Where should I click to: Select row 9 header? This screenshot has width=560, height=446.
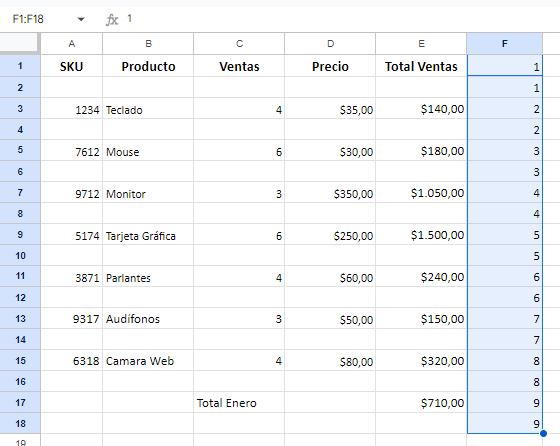click(20, 234)
